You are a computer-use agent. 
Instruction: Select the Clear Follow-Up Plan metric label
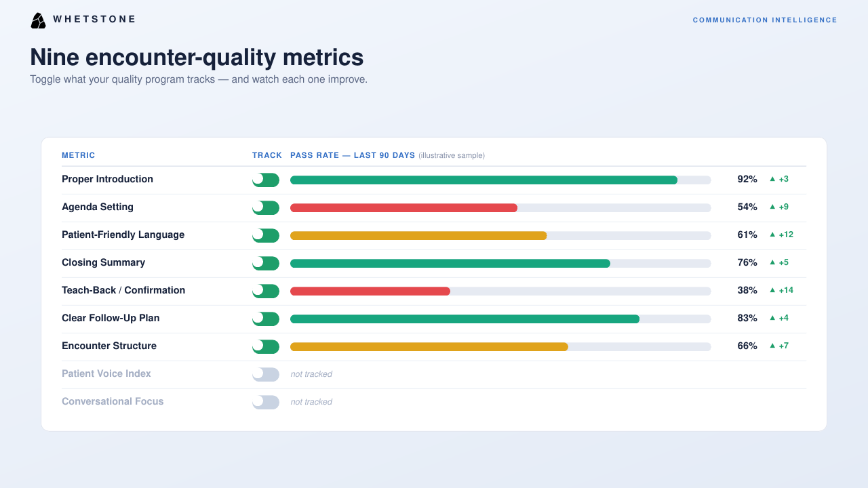click(x=111, y=318)
